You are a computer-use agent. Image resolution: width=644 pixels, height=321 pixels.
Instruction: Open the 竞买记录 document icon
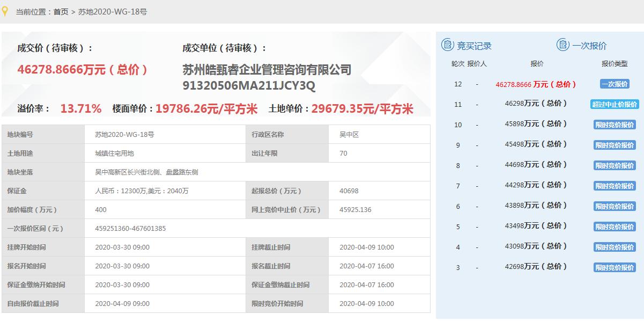pyautogui.click(x=447, y=45)
